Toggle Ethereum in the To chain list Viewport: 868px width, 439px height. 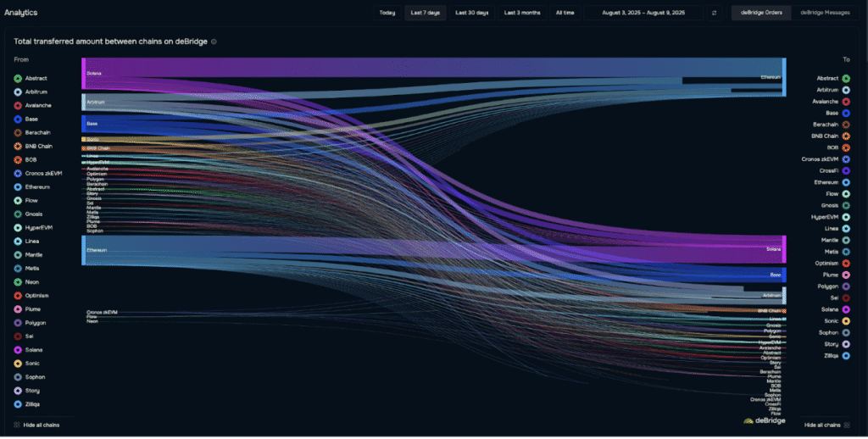[x=832, y=183]
